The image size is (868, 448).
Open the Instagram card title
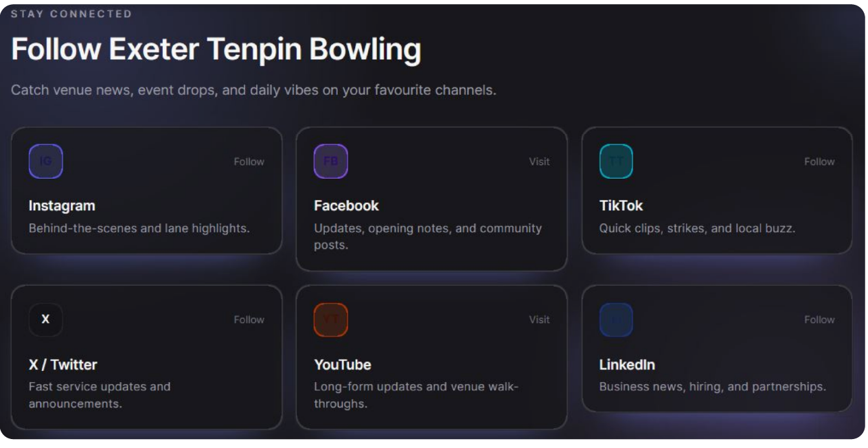click(x=62, y=205)
